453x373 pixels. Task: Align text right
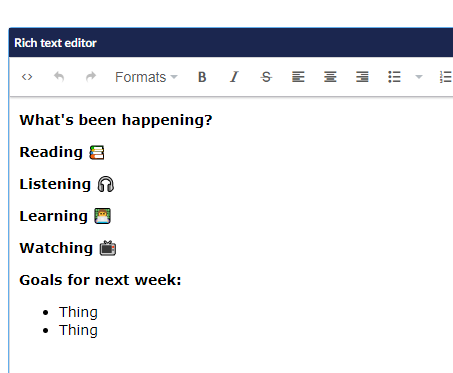[x=362, y=77]
